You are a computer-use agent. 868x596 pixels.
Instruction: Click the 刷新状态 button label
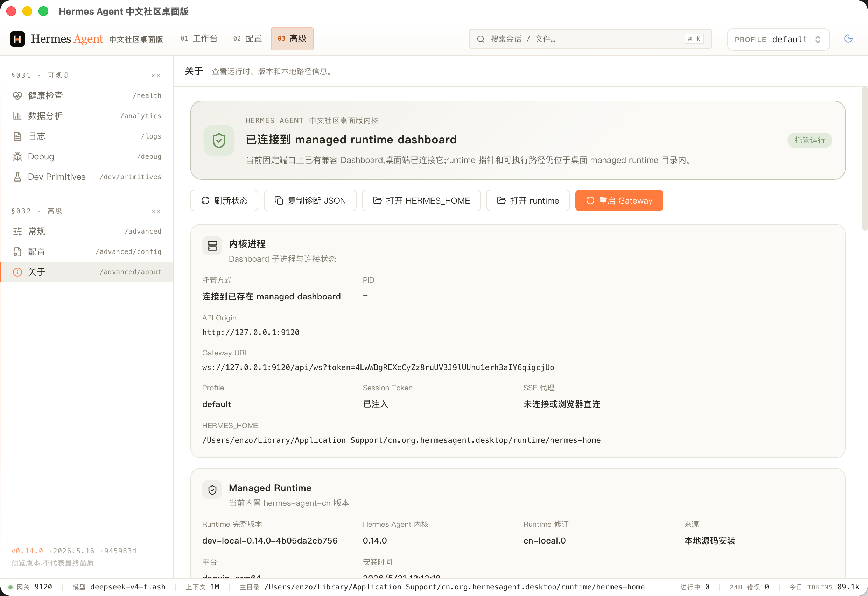231,201
